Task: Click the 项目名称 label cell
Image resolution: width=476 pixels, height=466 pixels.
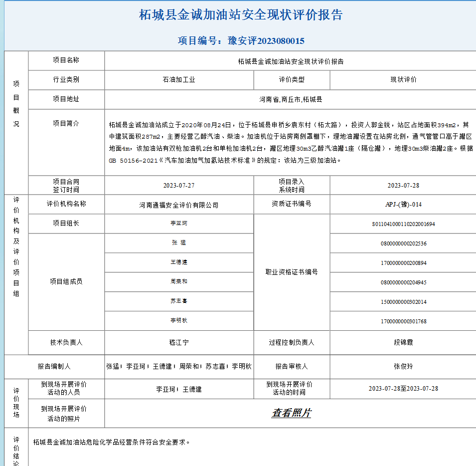Action: pyautogui.click(x=66, y=60)
